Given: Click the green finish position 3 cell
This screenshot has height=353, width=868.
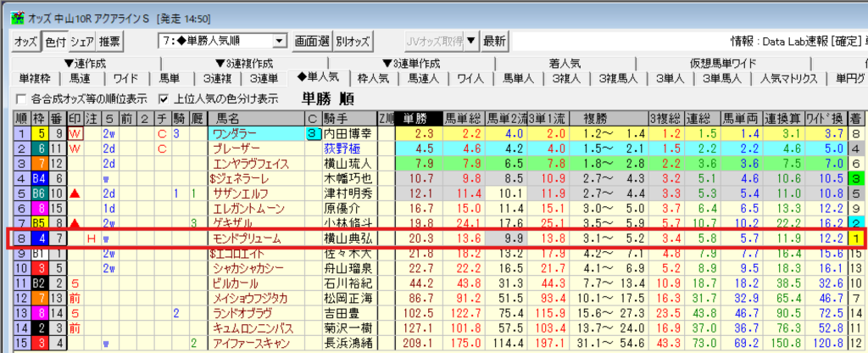Looking at the screenshot, I should point(858,179).
